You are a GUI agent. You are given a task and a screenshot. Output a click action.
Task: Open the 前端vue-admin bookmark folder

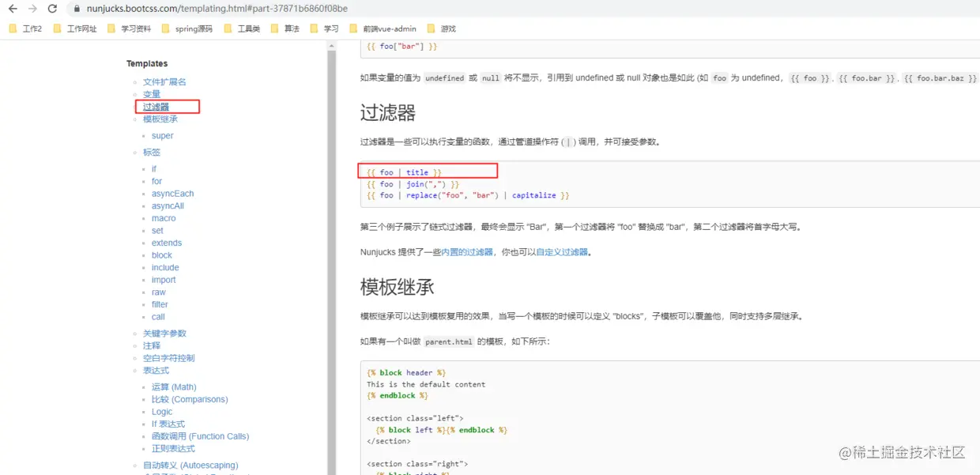coord(383,28)
